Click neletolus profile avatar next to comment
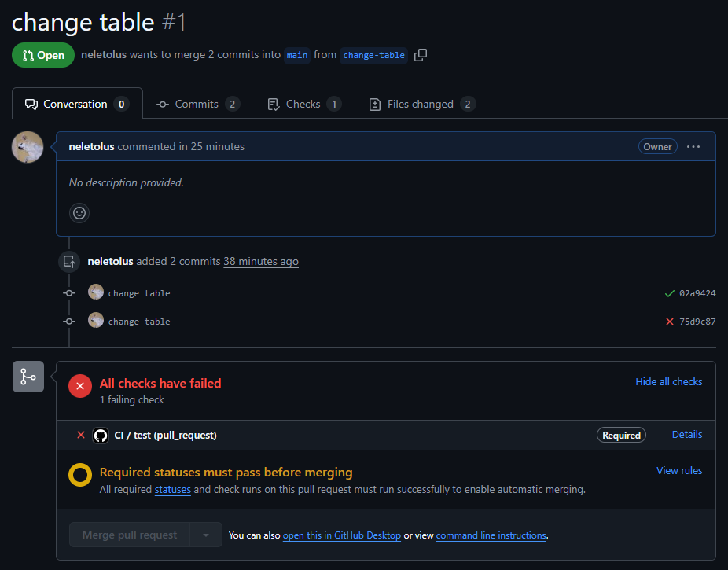 point(28,147)
